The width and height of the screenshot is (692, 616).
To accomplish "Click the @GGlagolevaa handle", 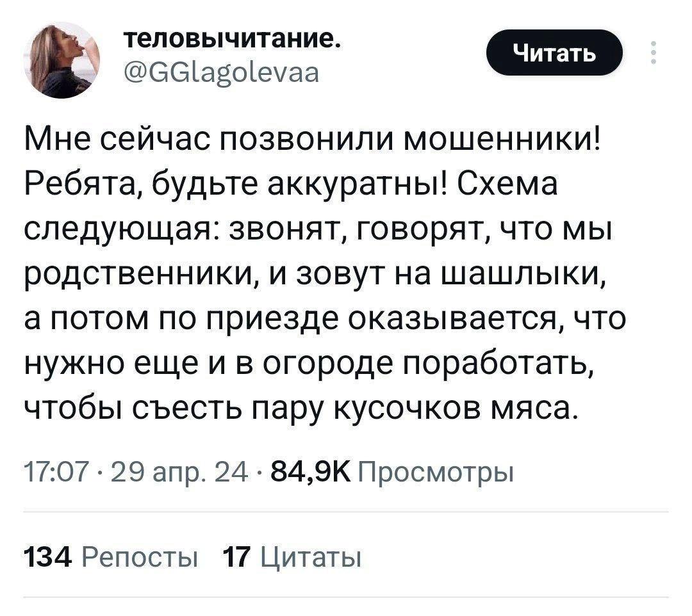I will tap(220, 76).
